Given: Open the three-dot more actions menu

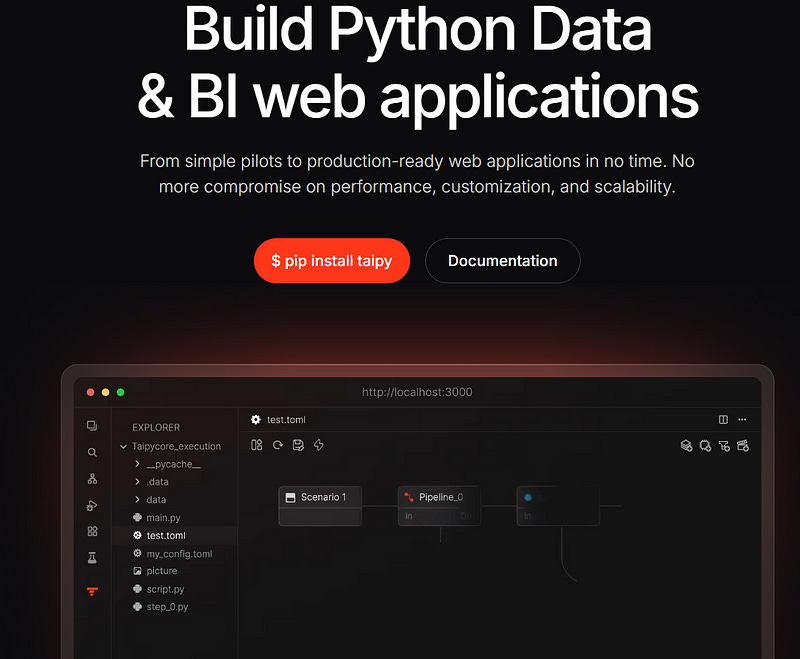Looking at the screenshot, I should [742, 420].
